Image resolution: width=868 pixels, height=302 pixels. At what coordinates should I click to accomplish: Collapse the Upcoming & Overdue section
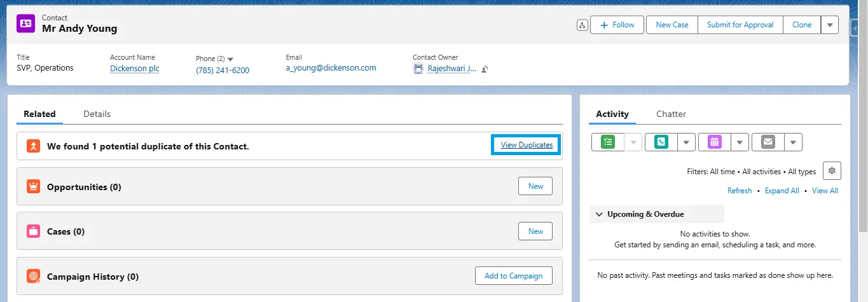click(x=599, y=214)
